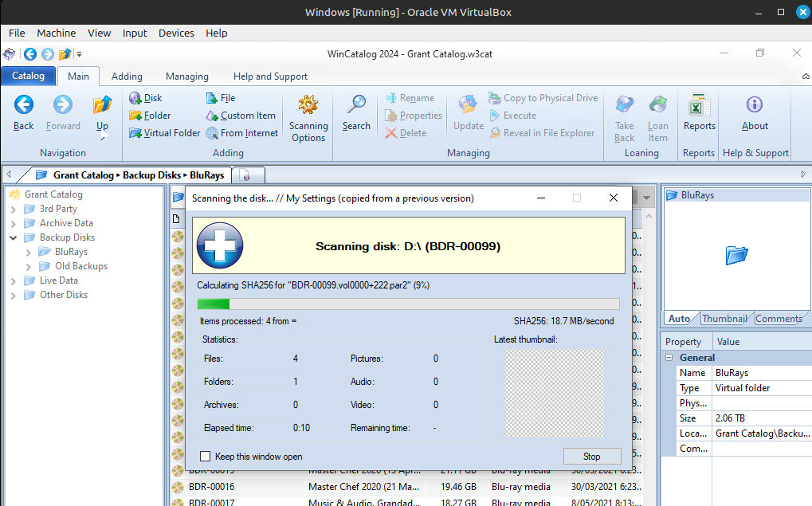Viewport: 812px width, 506px height.
Task: Add a Folder via ribbon
Action: (x=150, y=116)
